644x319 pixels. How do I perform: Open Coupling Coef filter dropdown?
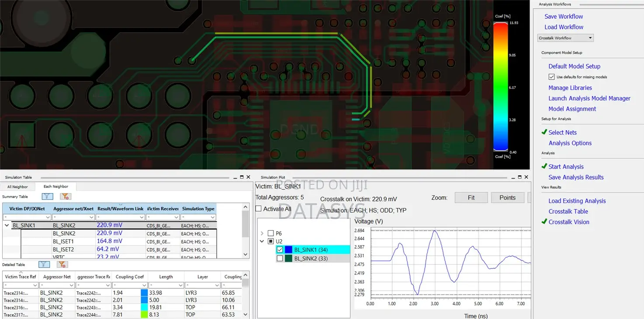(x=144, y=285)
